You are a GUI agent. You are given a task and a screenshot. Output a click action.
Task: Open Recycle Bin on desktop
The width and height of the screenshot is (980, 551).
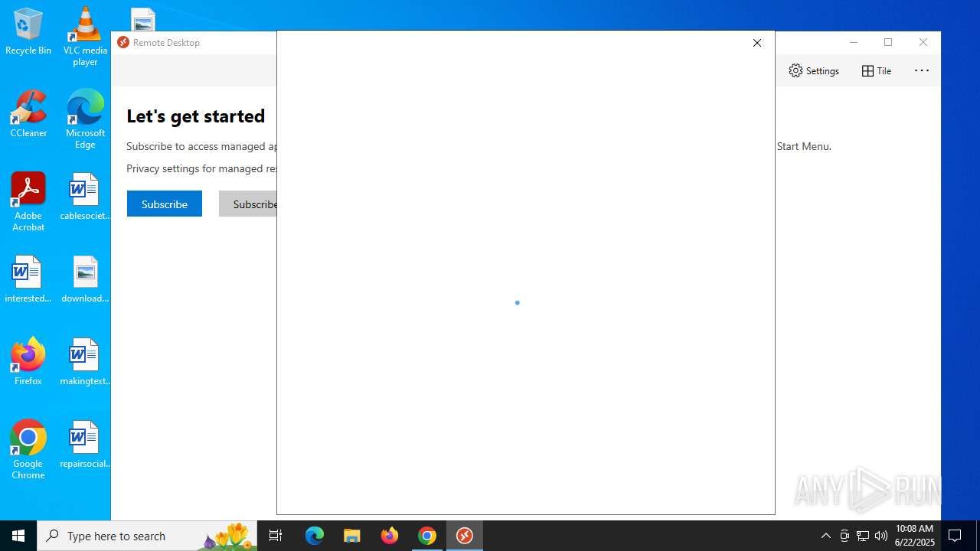pyautogui.click(x=28, y=31)
